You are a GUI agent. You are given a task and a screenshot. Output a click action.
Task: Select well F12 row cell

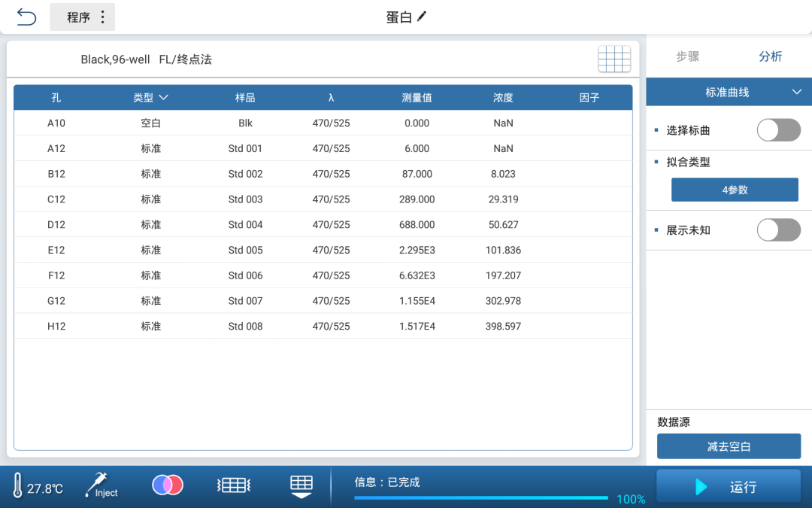[56, 275]
